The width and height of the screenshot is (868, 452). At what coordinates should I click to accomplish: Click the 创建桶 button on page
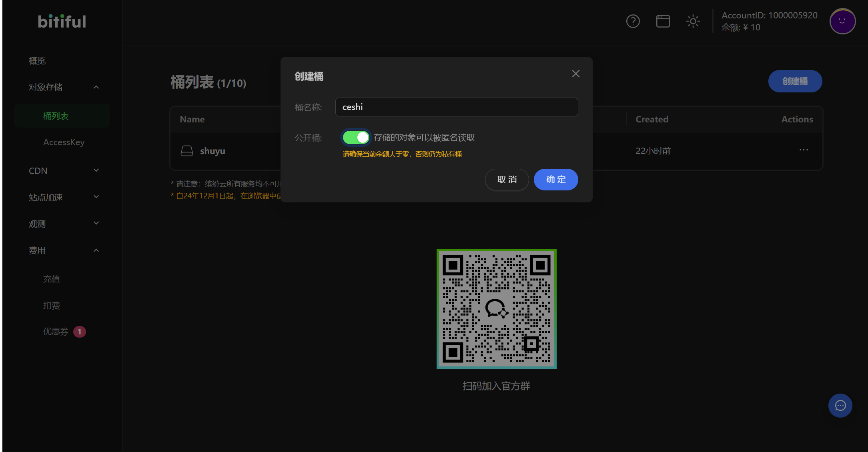tap(795, 81)
